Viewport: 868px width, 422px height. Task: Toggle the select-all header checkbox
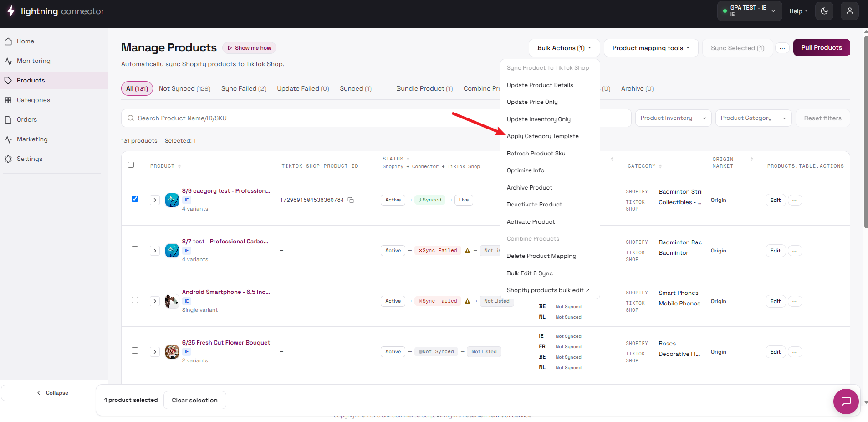(131, 165)
